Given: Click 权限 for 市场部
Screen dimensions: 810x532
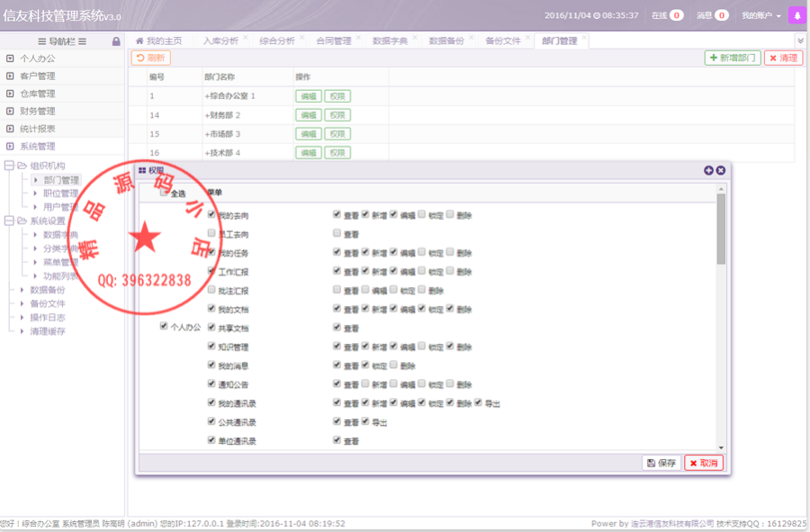Looking at the screenshot, I should 337,134.
